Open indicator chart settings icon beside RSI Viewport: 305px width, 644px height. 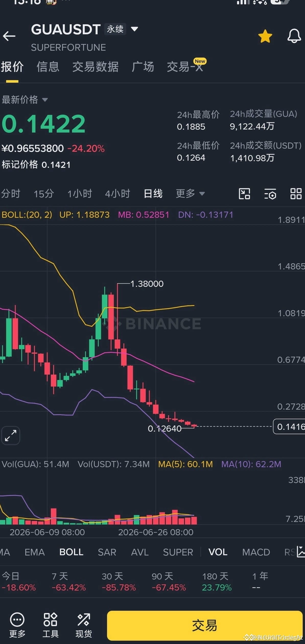tap(301, 552)
